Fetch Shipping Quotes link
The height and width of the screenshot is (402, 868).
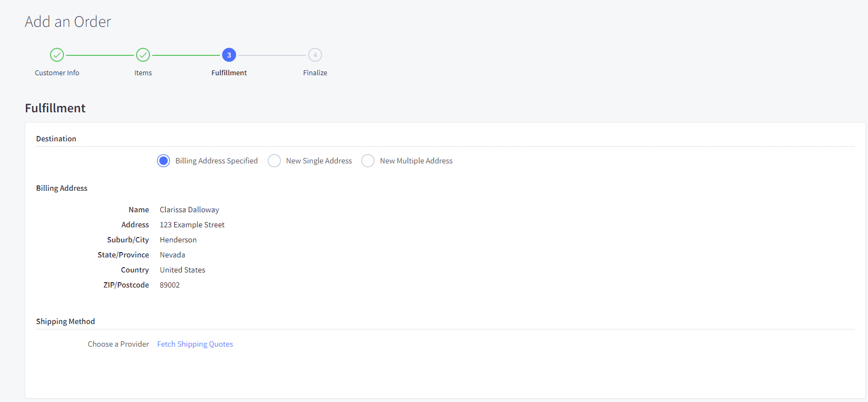(x=195, y=344)
